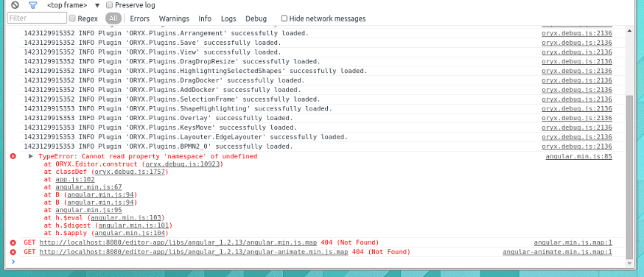Open angular.min.js:85 source link at right

pos(579,156)
